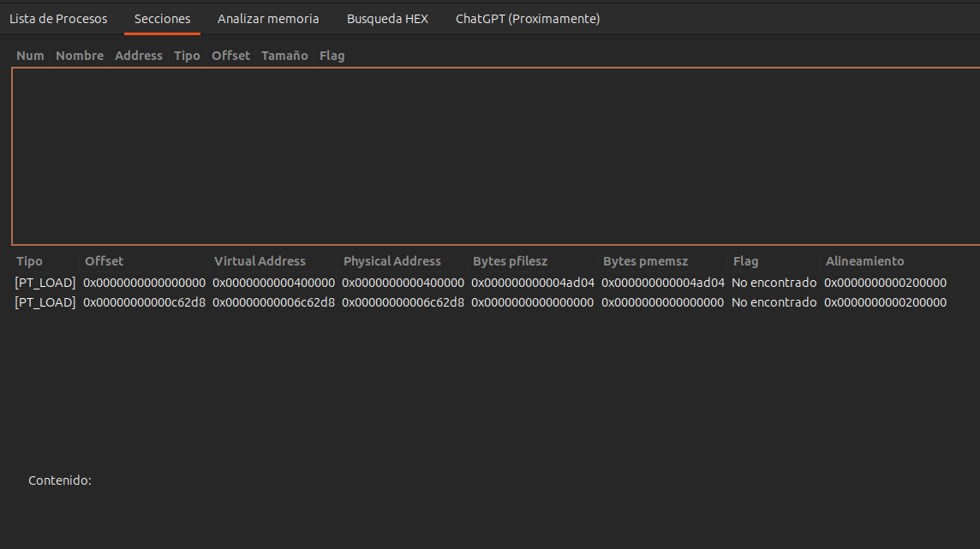Sort by the Num column header
Image resolution: width=980 pixels, height=549 pixels.
coord(30,56)
